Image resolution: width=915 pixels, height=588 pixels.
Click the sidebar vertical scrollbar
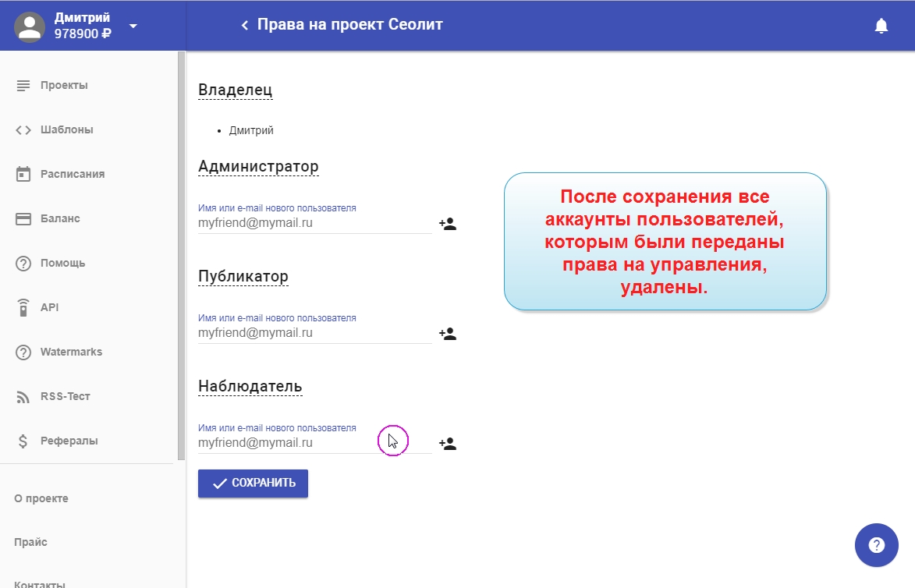coord(181,257)
